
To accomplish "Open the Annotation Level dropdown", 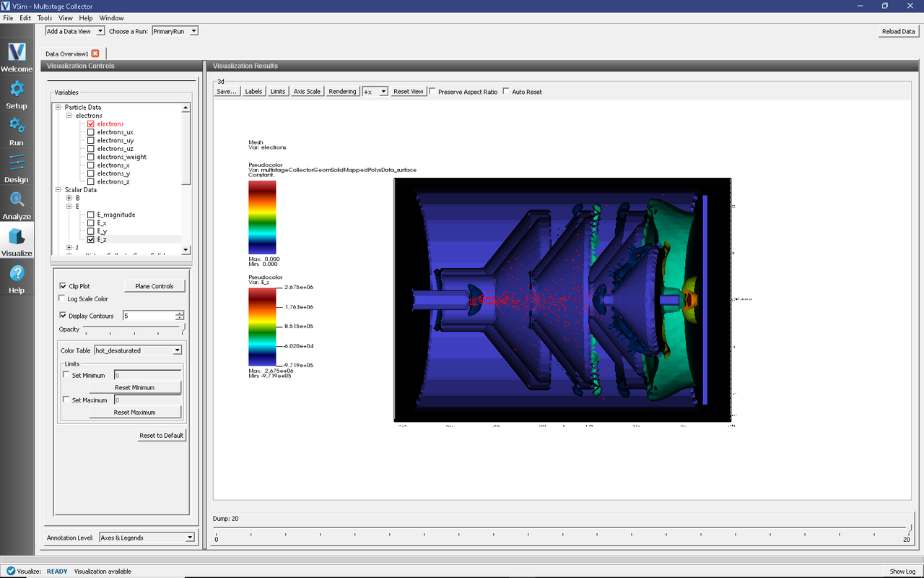I will point(147,538).
